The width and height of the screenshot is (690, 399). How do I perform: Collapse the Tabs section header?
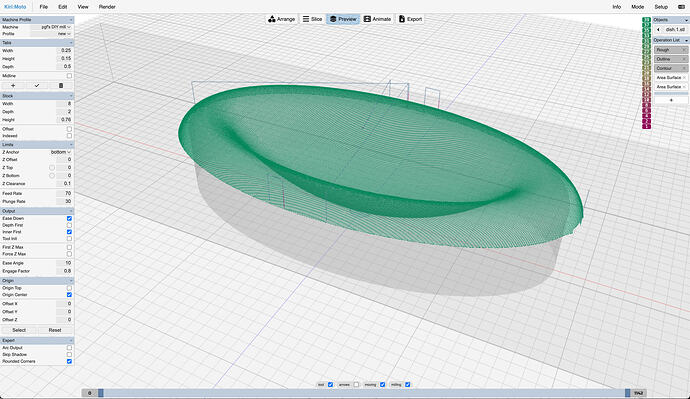pos(37,43)
